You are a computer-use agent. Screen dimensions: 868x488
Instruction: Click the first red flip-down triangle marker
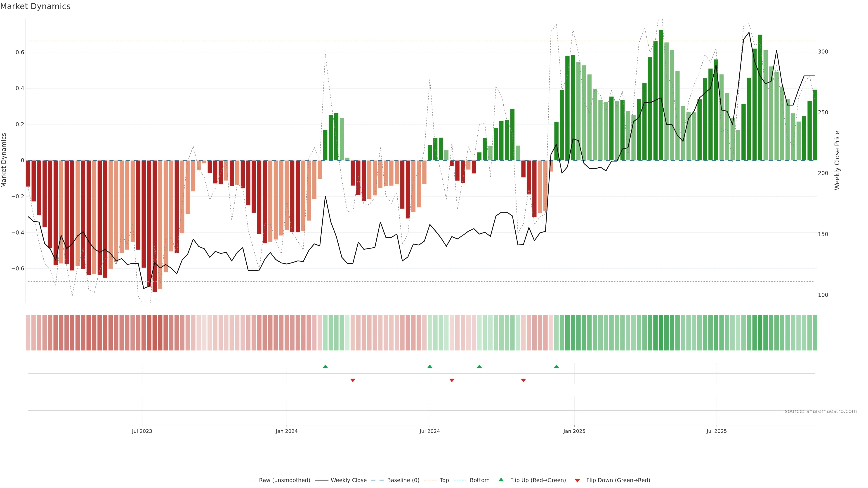point(353,380)
